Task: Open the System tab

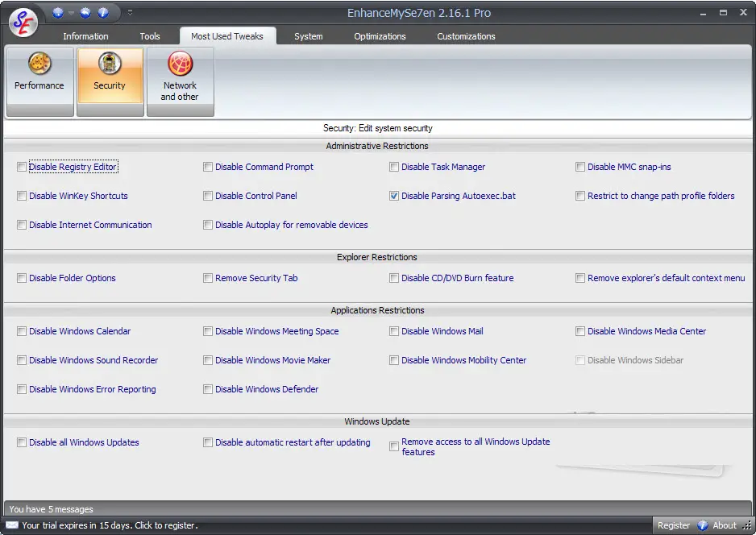Action: pyautogui.click(x=309, y=36)
